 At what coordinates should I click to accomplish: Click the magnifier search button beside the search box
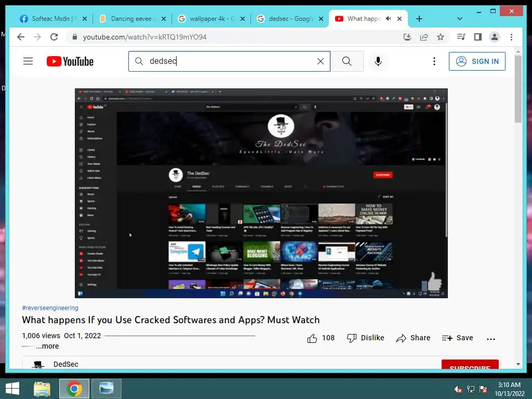coord(347,61)
